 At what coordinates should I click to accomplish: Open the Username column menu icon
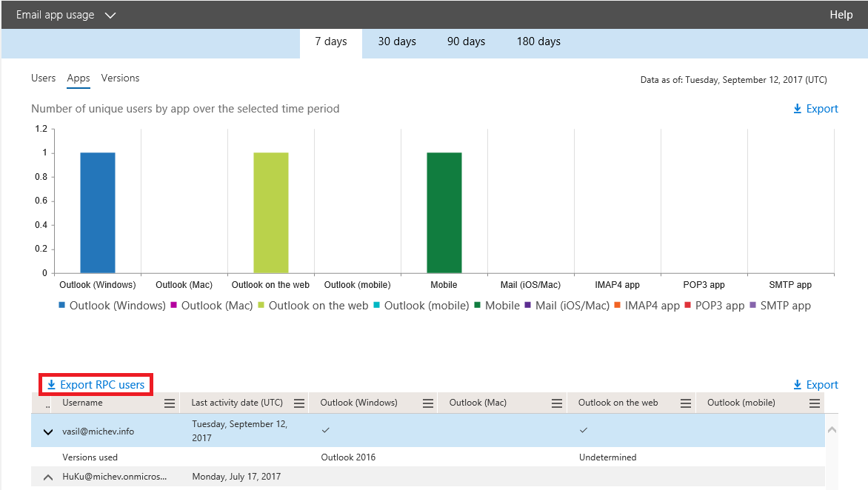coord(170,403)
